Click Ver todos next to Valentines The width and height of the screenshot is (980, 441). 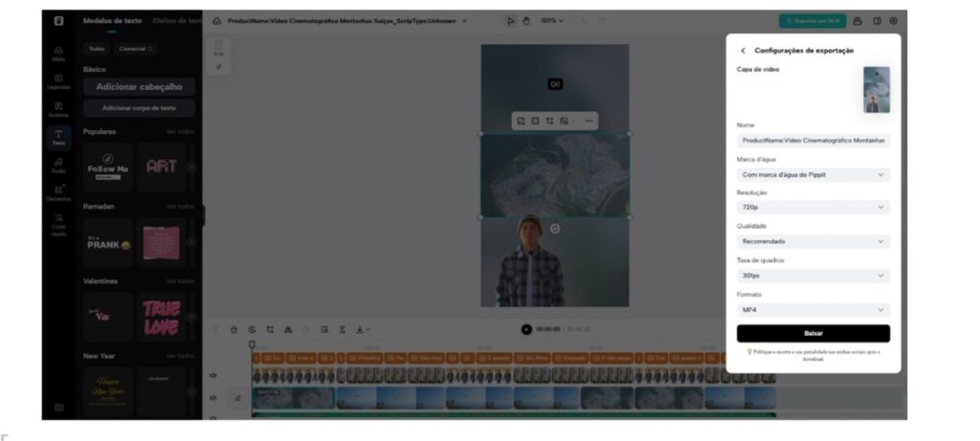pos(180,281)
